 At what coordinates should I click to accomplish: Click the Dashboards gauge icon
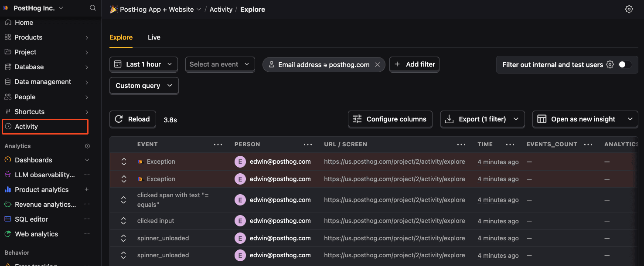[8, 160]
